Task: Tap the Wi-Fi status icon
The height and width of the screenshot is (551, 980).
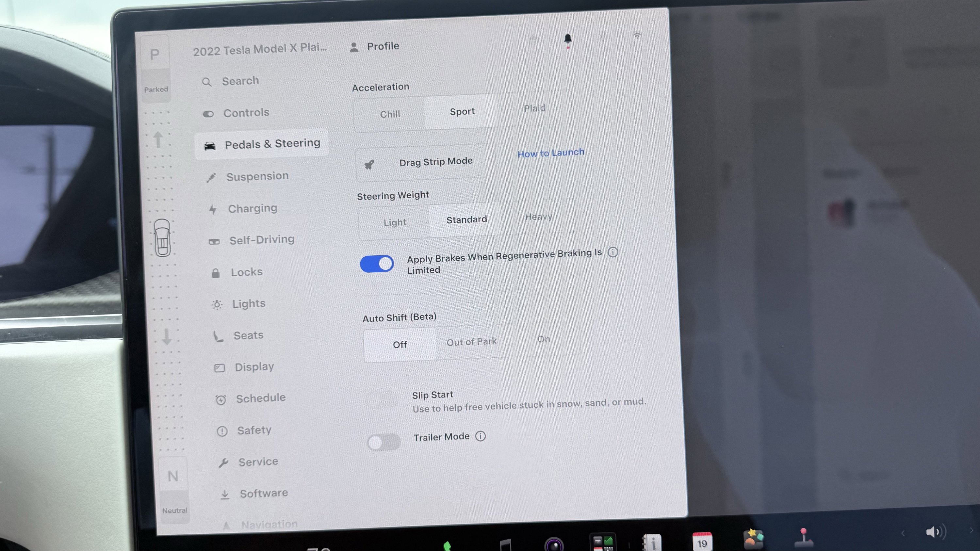Action: pyautogui.click(x=637, y=35)
